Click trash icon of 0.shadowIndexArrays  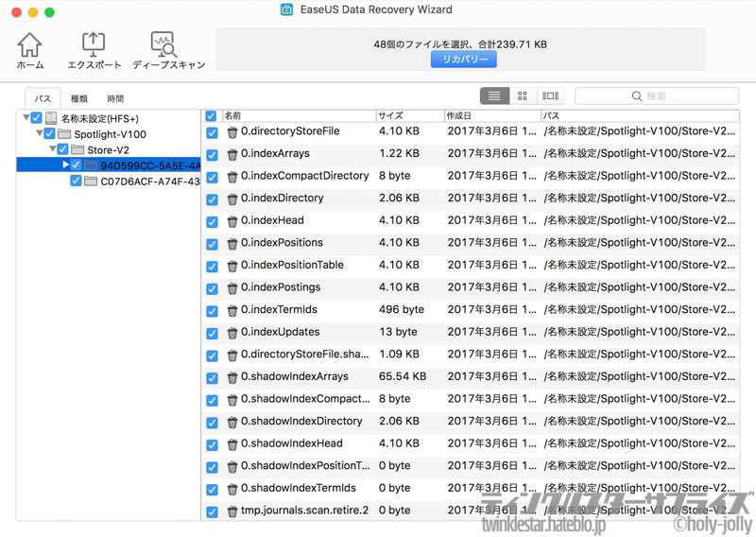tap(232, 377)
